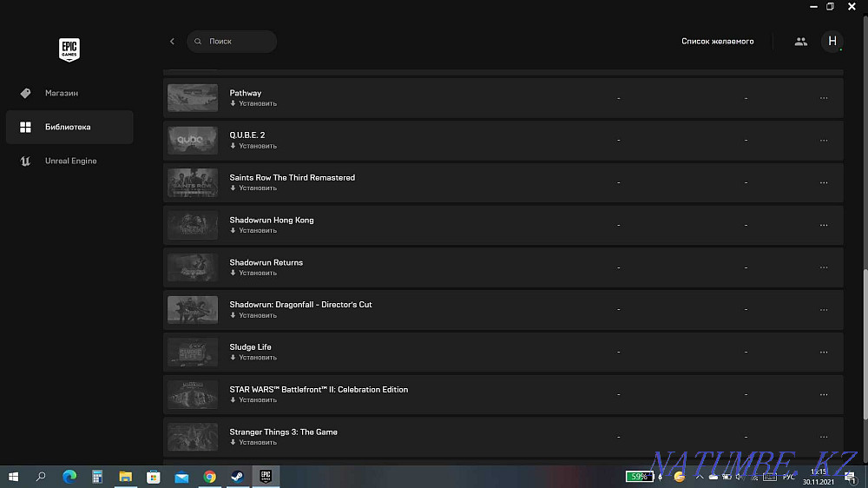Open the Windows Start menu
The image size is (868, 488).
[13, 477]
